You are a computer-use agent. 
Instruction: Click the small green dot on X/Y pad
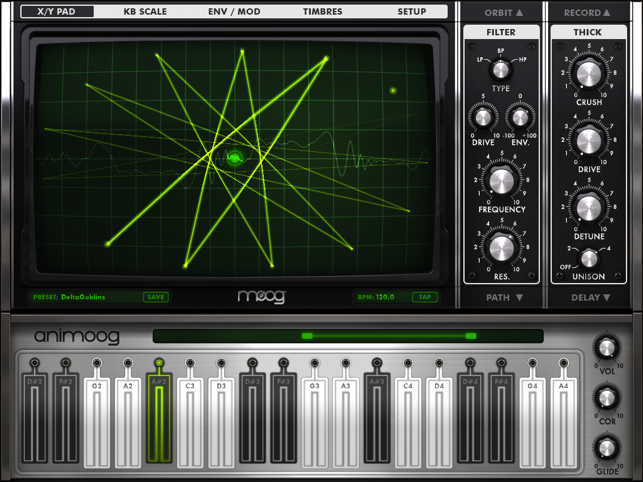[393, 90]
